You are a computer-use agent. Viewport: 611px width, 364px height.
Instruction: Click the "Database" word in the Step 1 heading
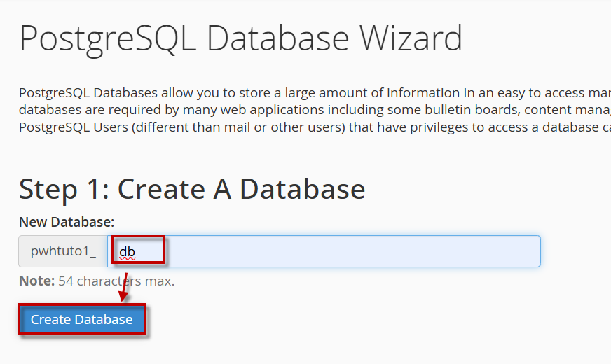303,189
